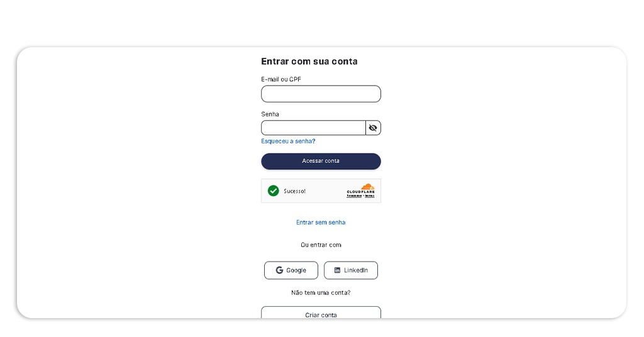Open the Cloudflare terms link

[369, 196]
